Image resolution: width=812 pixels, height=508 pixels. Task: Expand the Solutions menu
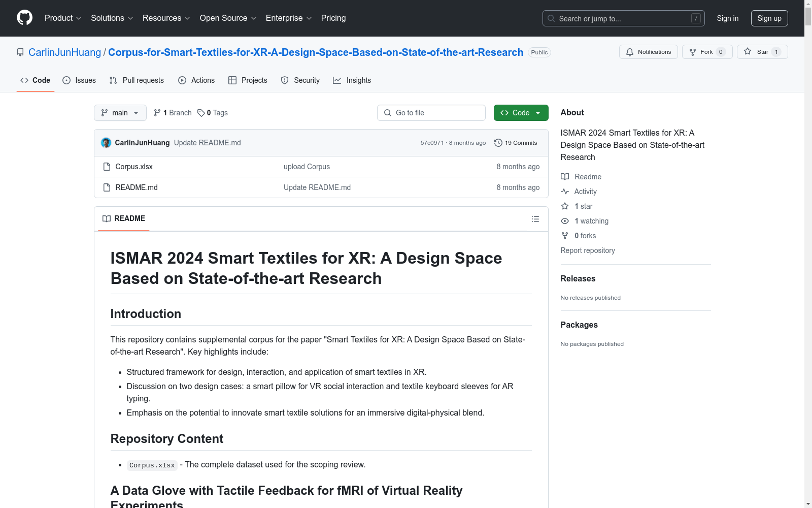[112, 18]
